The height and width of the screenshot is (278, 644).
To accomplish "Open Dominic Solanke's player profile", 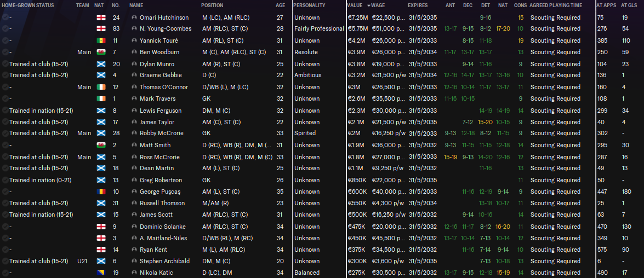I will click(x=163, y=227).
